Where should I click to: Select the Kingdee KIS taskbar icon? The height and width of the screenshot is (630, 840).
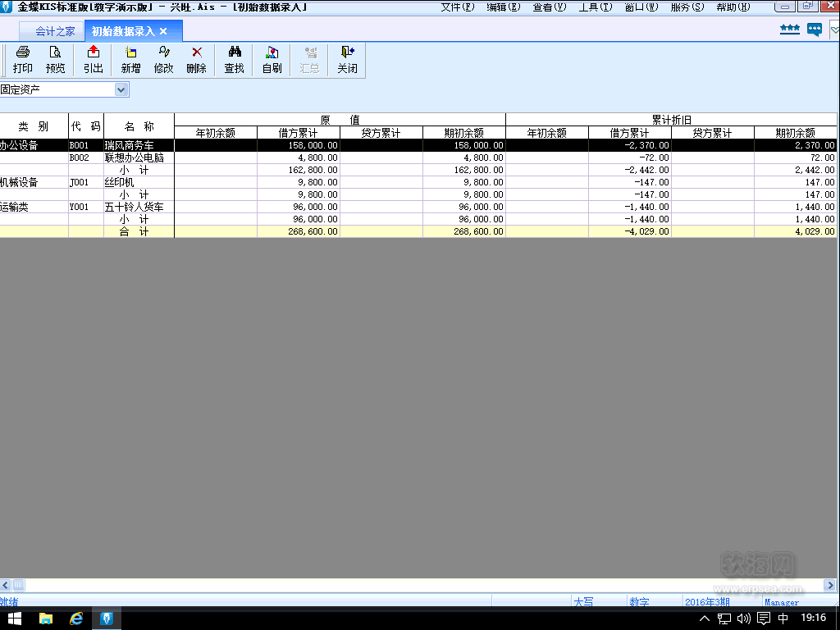[x=107, y=619]
